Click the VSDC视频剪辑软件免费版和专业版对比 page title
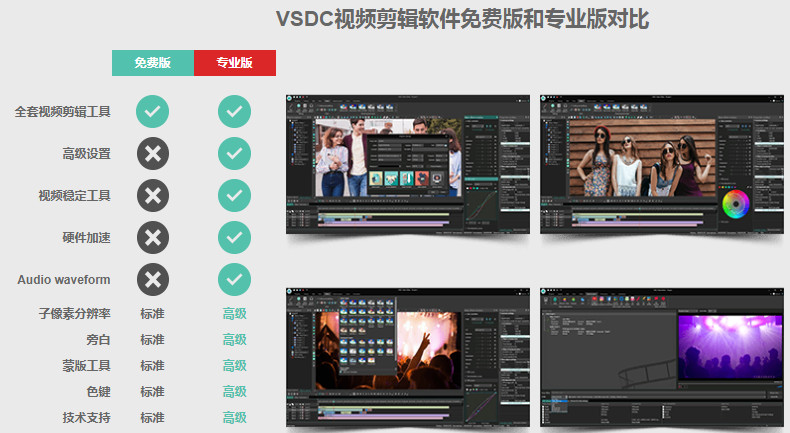Image resolution: width=790 pixels, height=433 pixels. [463, 19]
